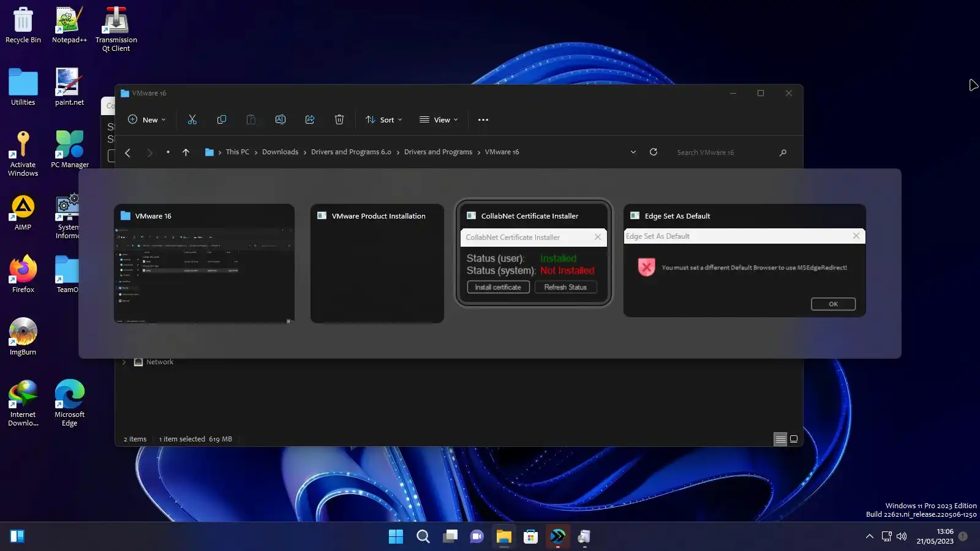Jump to Drivers and Programs 6.0 breadcrumb
Screen dimensions: 980x551
[351, 152]
